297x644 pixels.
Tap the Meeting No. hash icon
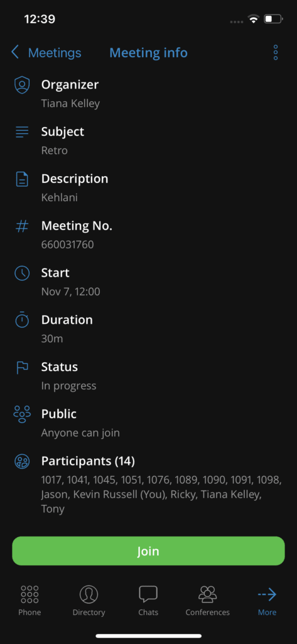point(22,226)
